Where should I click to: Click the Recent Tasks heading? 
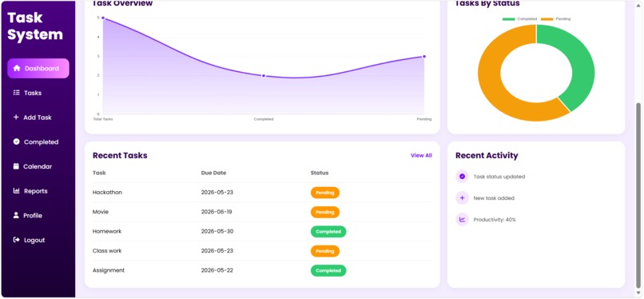coord(120,155)
